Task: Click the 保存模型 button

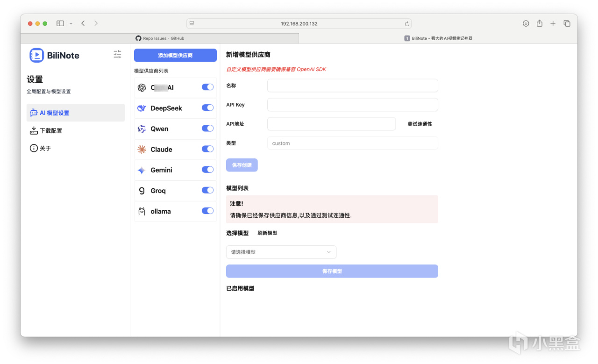Action: pos(332,271)
